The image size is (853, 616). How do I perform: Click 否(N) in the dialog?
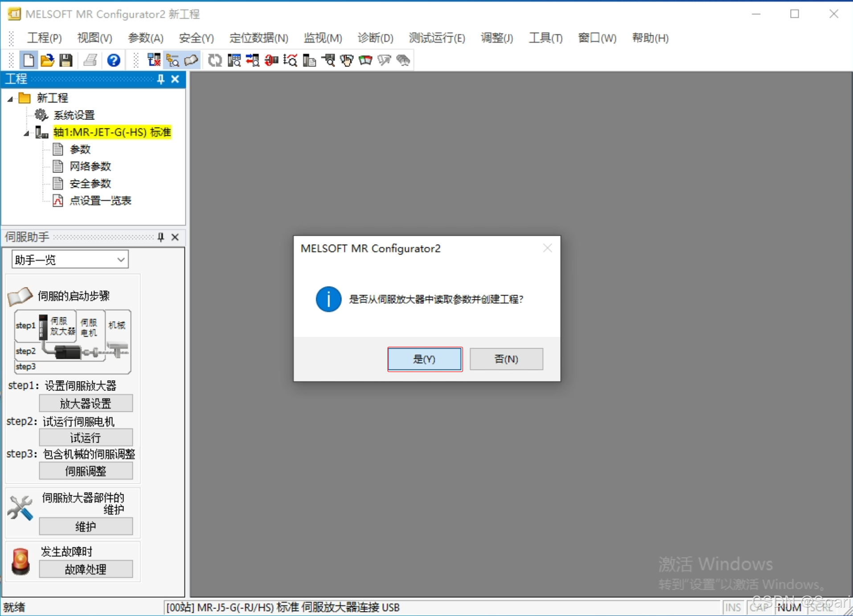(x=506, y=359)
